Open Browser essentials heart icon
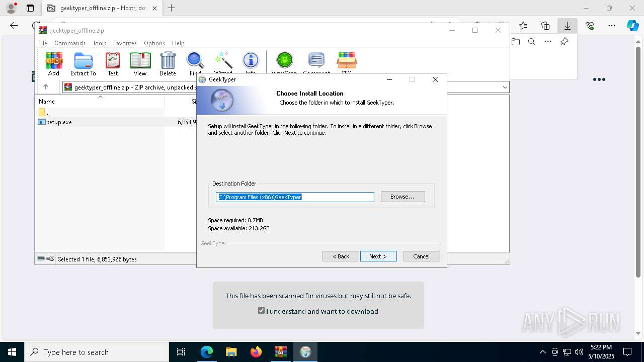This screenshot has height=362, width=644. click(590, 26)
